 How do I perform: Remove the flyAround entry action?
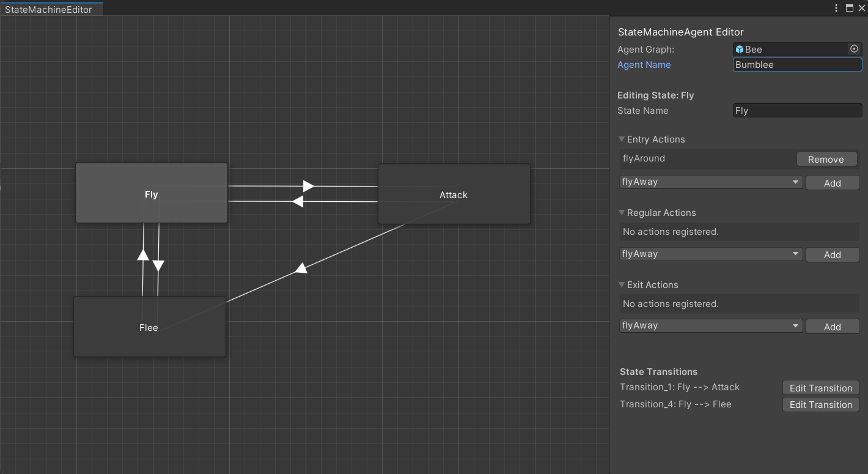[826, 159]
